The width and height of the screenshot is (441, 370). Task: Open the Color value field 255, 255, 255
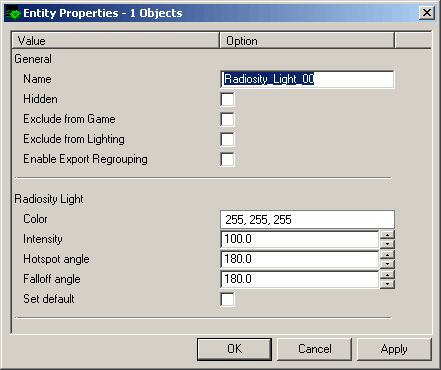click(307, 219)
